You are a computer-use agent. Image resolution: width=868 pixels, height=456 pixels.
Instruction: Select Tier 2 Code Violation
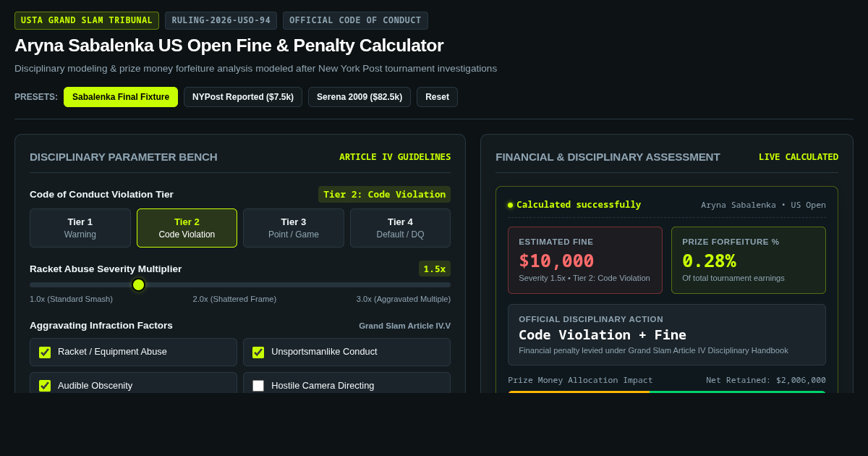(x=187, y=228)
